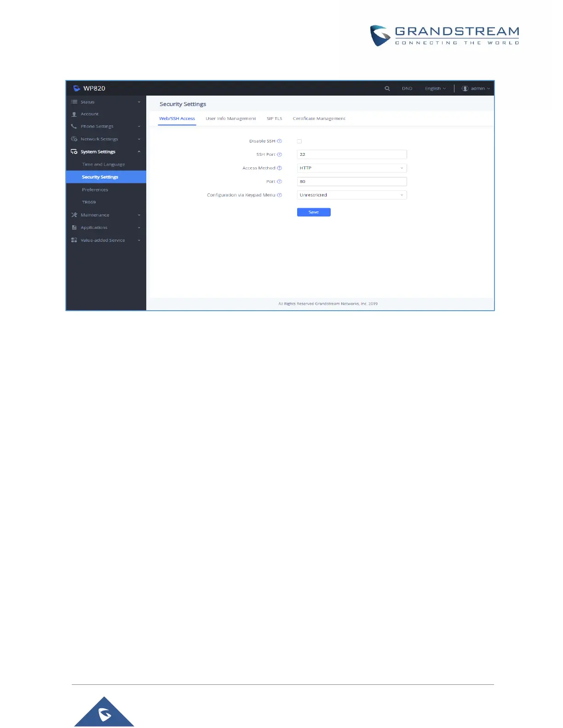
Task: Switch to the Certificate Management tab
Action: coord(319,119)
